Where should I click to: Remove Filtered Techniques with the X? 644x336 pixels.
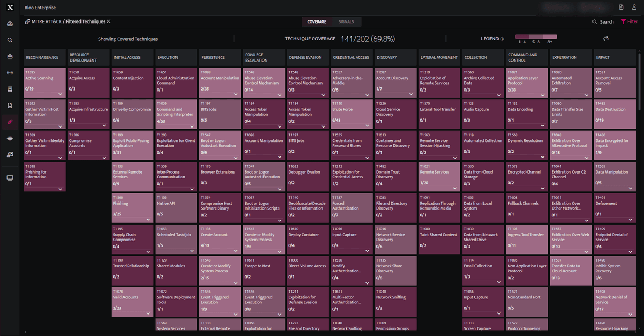click(x=109, y=21)
